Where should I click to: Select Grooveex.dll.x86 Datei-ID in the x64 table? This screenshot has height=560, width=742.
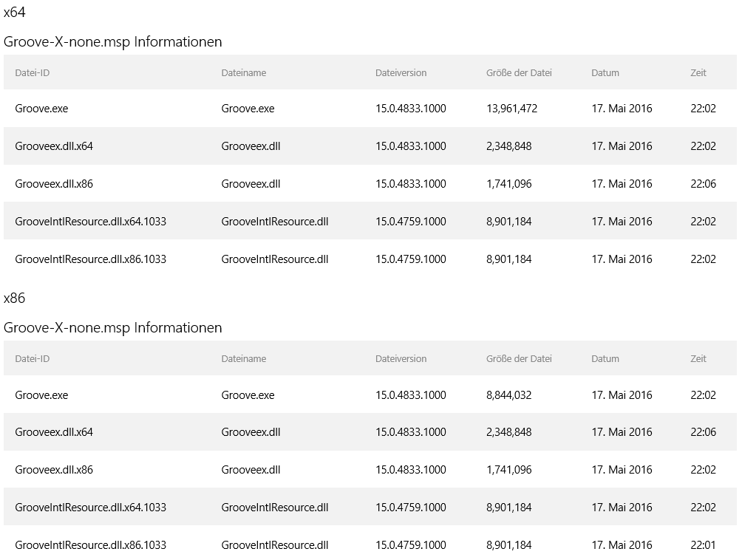click(x=54, y=184)
